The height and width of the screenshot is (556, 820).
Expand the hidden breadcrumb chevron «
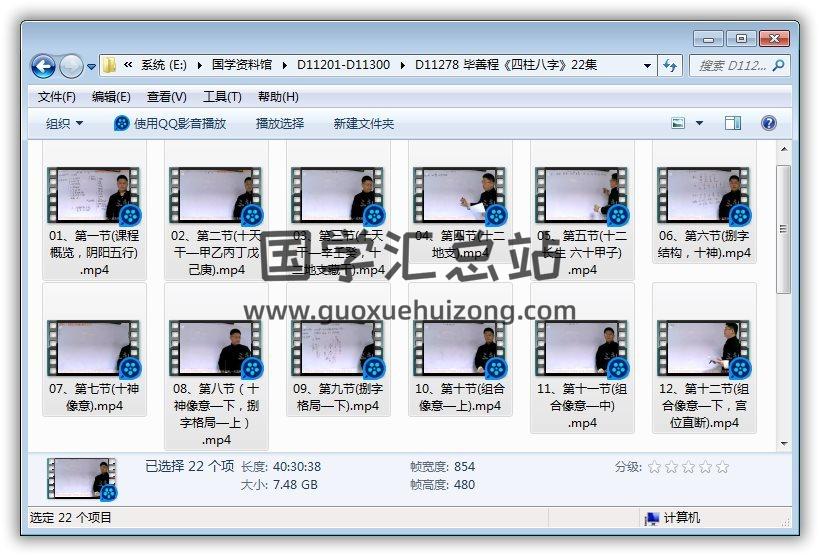click(x=128, y=65)
